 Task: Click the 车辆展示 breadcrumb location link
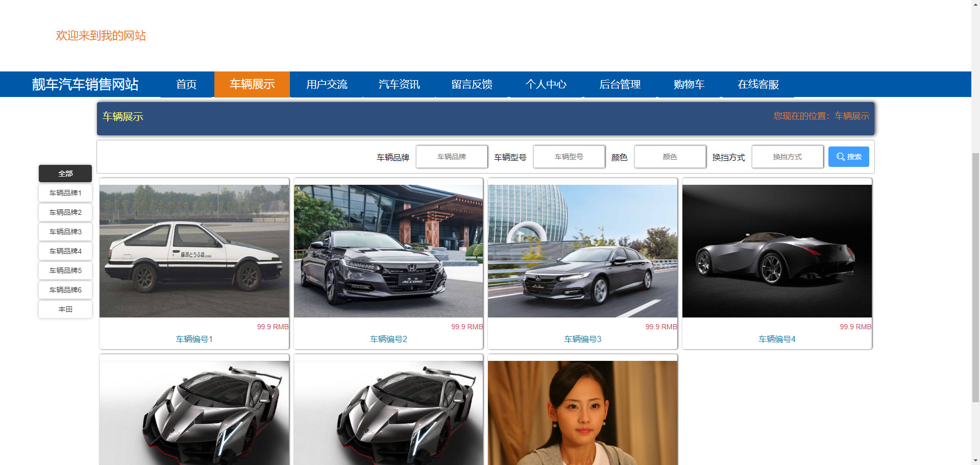pos(852,116)
